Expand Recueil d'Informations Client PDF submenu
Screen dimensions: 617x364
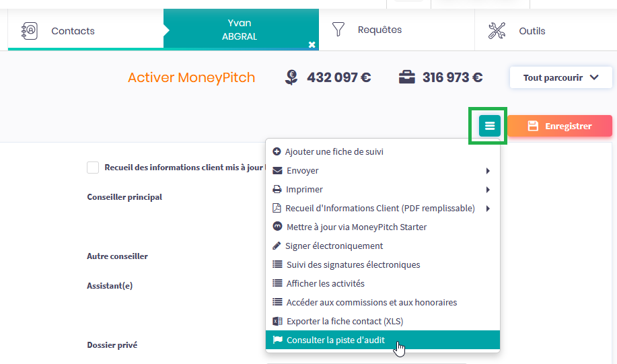click(488, 209)
